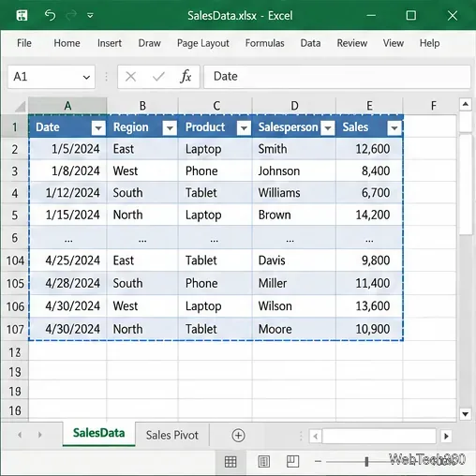The width and height of the screenshot is (476, 476).
Task: Open the Region column filter dropdown
Action: pyautogui.click(x=170, y=127)
